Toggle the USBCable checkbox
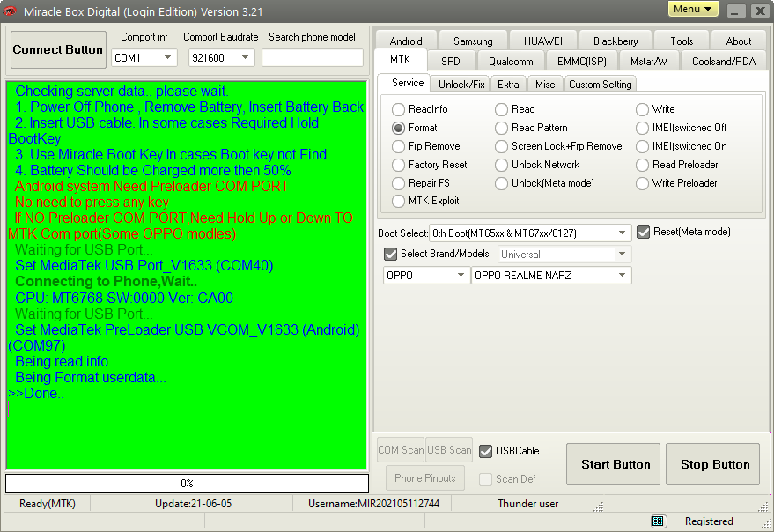 point(486,451)
